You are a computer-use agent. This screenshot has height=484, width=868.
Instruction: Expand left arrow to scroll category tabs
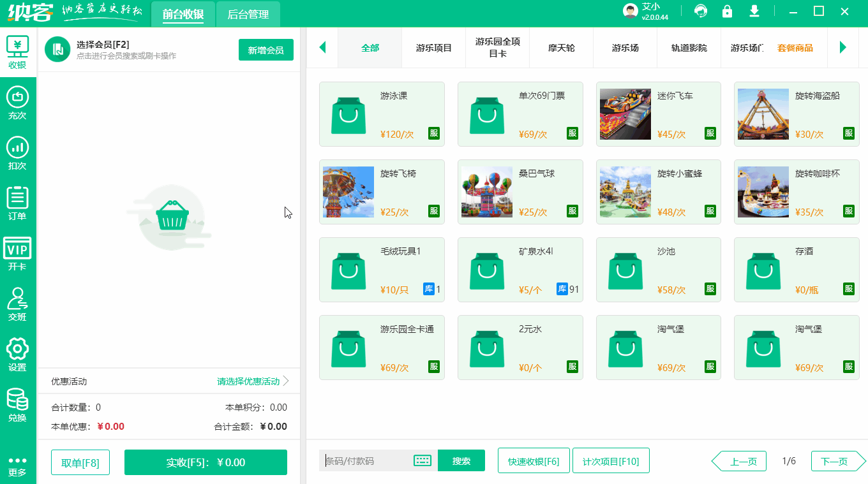pos(322,47)
